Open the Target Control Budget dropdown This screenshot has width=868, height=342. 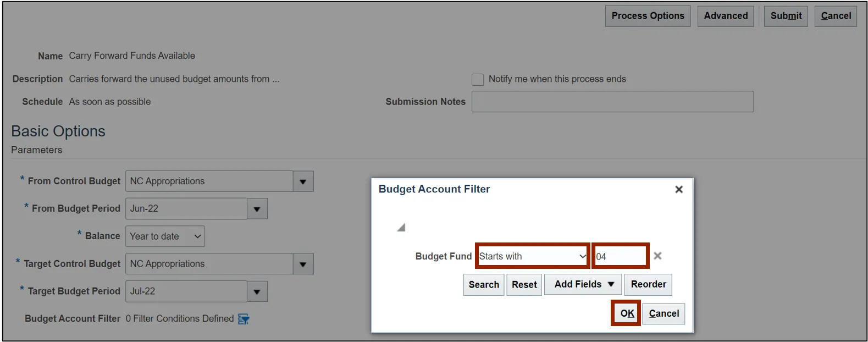(303, 264)
